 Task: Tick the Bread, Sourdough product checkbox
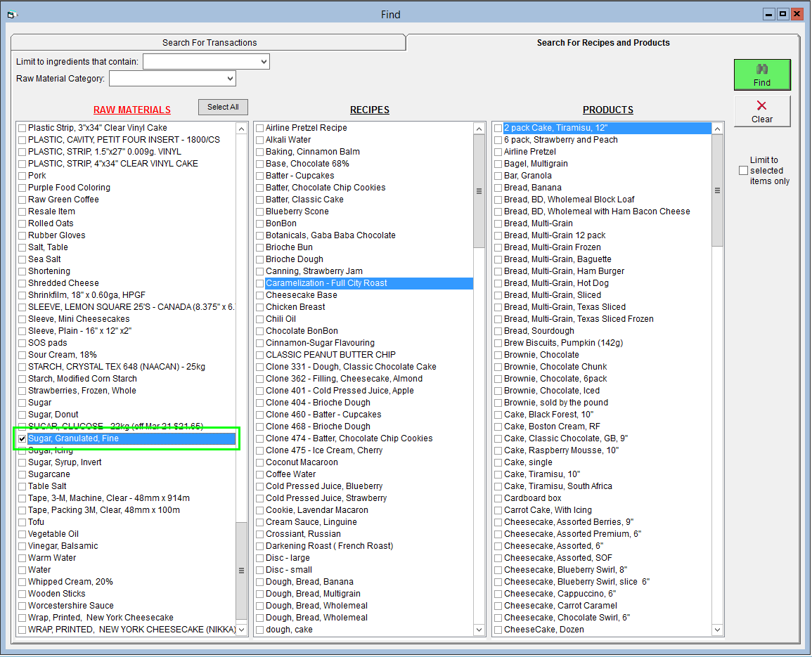click(498, 331)
